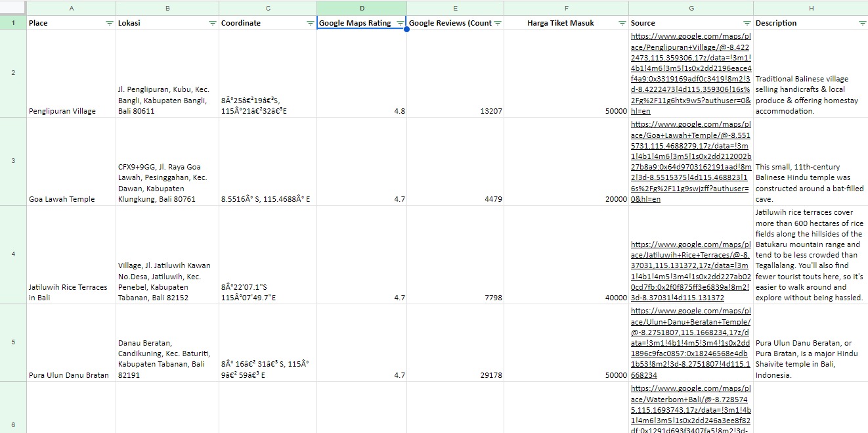Image resolution: width=868 pixels, height=433 pixels.
Task: Select the Jatiluwih Kawan address cell
Action: click(x=167, y=254)
